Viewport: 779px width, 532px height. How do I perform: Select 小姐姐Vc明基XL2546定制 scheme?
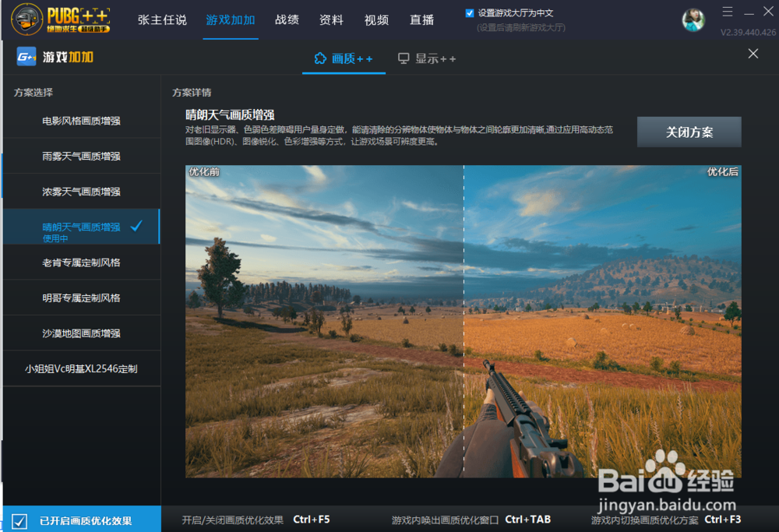point(82,368)
